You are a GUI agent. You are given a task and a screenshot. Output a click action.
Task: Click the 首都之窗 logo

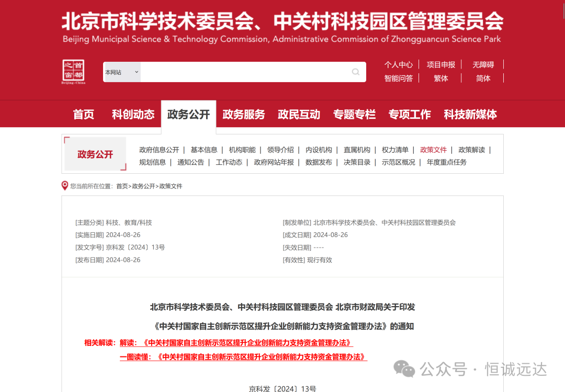pos(73,71)
